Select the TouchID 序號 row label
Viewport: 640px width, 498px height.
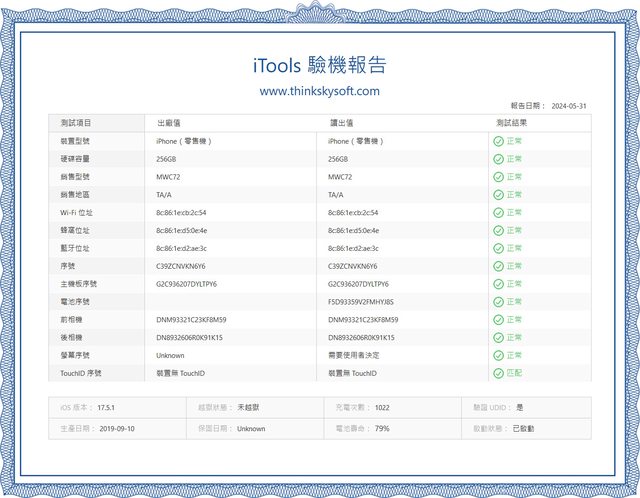click(81, 373)
